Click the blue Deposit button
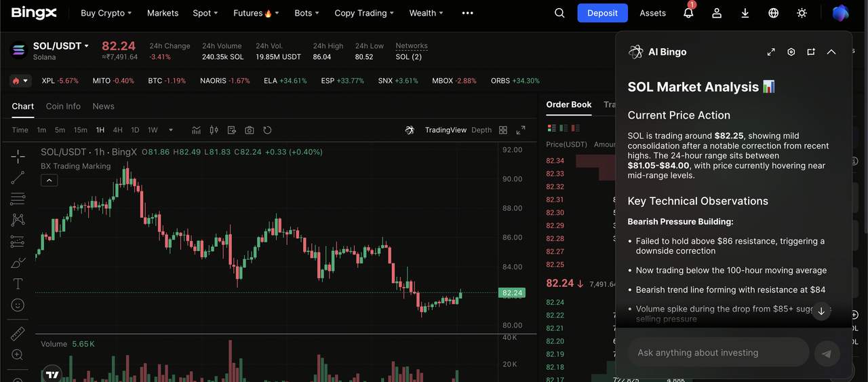Viewport: 868px width, 382px height. tap(602, 13)
